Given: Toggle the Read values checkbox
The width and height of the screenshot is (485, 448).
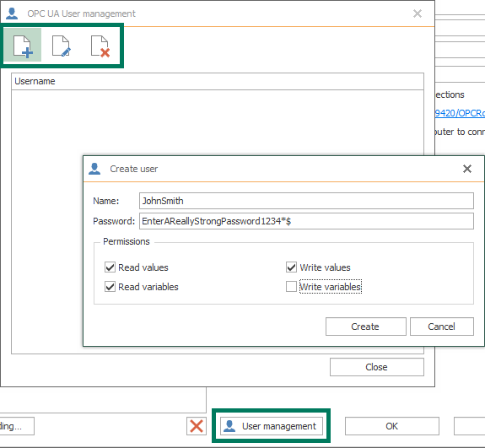Looking at the screenshot, I should point(110,267).
